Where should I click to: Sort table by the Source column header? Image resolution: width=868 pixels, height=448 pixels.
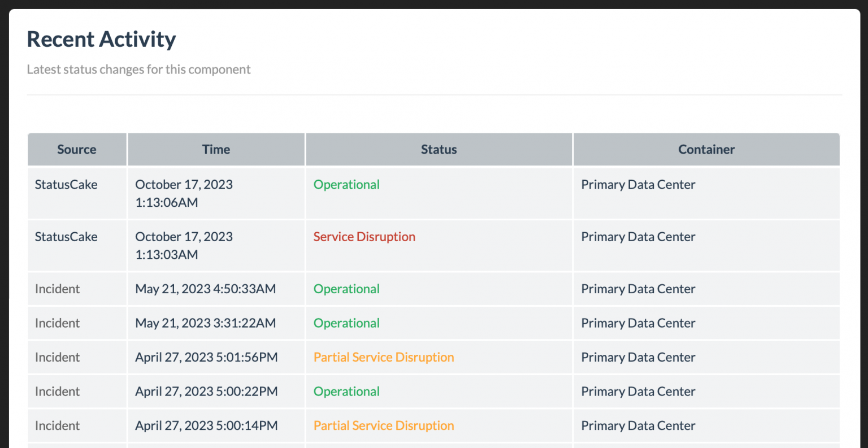pos(76,149)
